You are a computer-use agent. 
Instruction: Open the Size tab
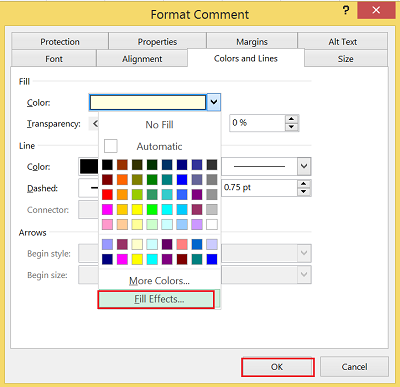(346, 59)
